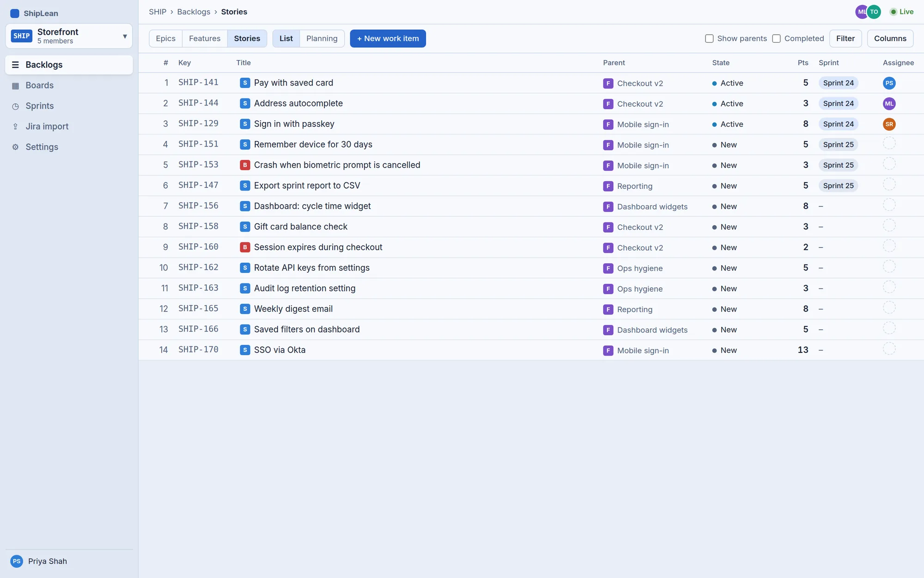Viewport: 924px width, 578px height.
Task: Create a new work item
Action: tap(388, 38)
